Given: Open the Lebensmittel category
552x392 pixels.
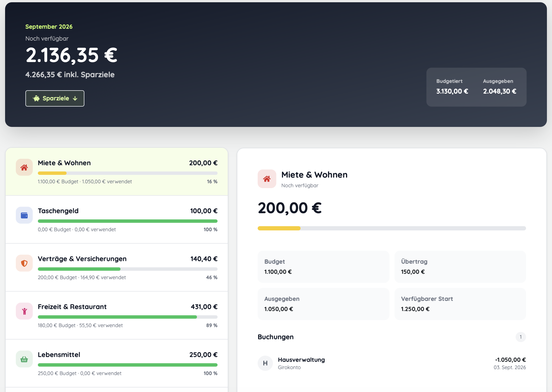Looking at the screenshot, I should click(117, 363).
